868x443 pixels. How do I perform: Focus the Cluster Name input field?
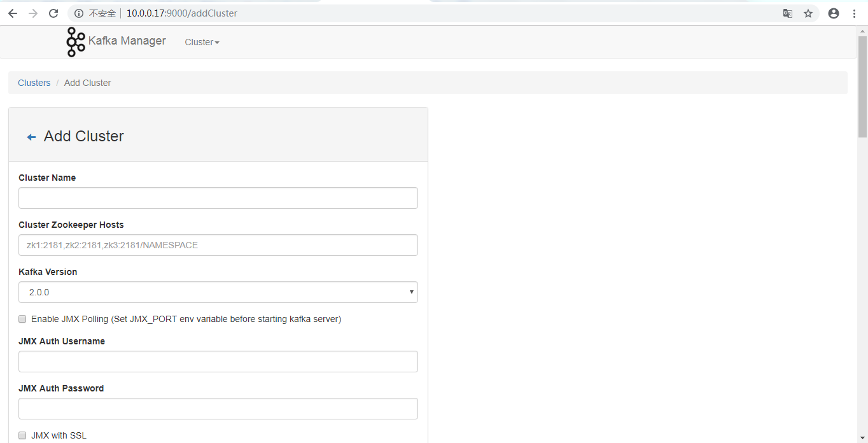tap(218, 198)
